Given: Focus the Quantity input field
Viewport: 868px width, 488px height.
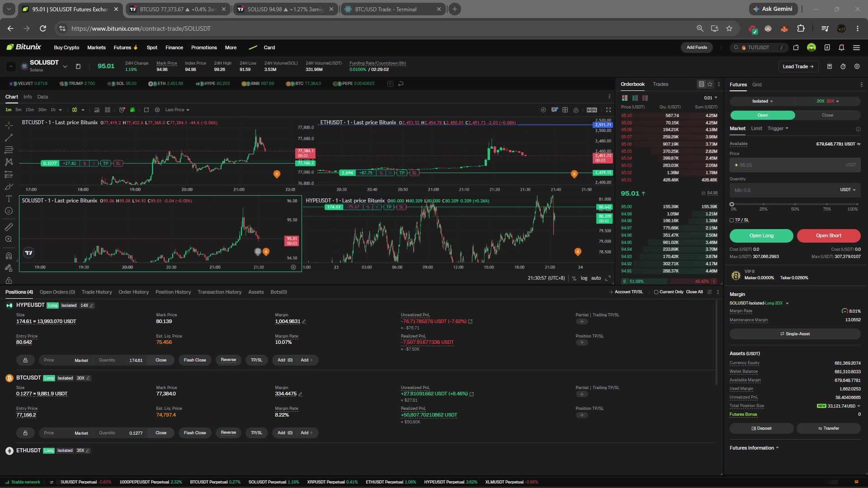Looking at the screenshot, I should [x=795, y=190].
